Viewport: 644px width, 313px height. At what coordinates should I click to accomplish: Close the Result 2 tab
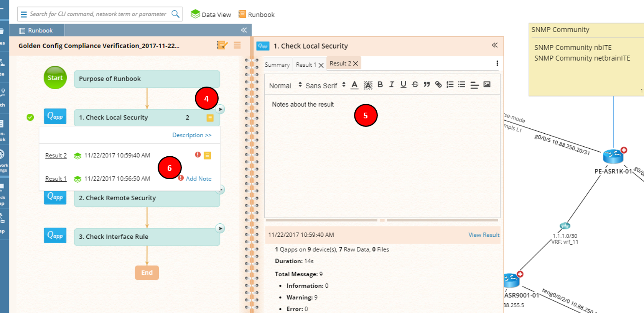coord(356,64)
